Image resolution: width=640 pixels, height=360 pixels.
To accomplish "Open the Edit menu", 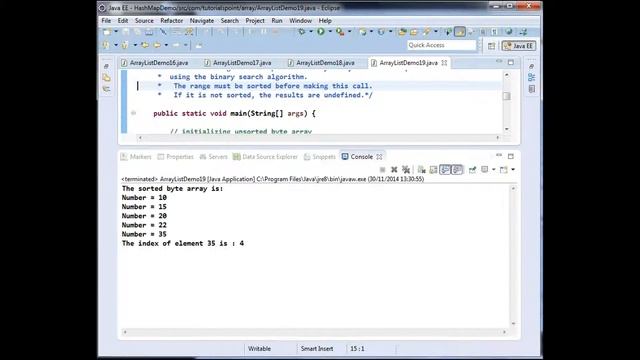I will click(x=123, y=20).
